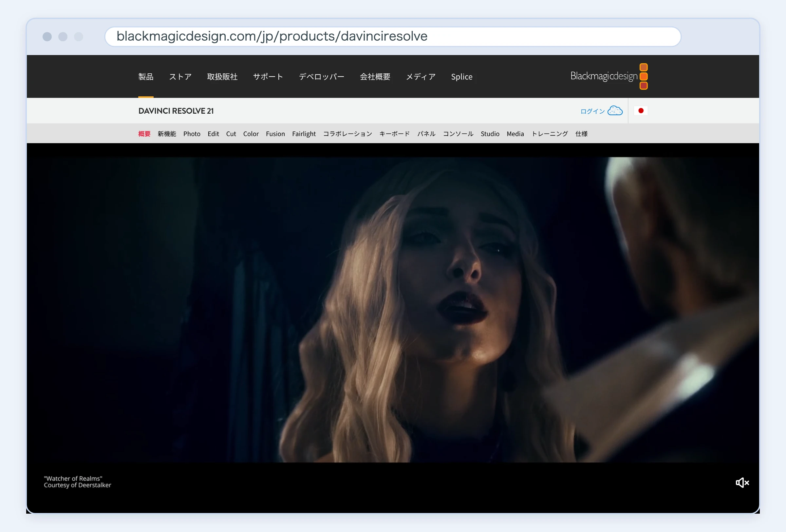Switch to the キーボード tab

(x=395, y=134)
